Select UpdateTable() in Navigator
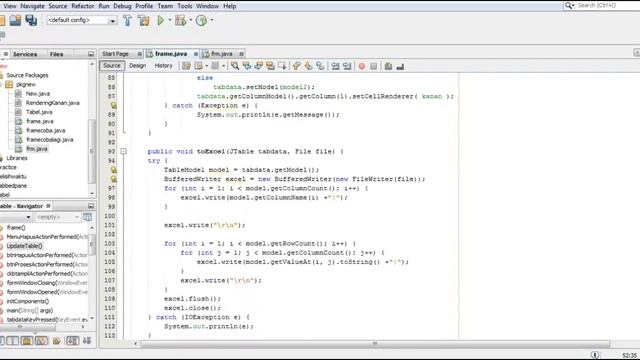The height and width of the screenshot is (360, 640). pyautogui.click(x=24, y=246)
